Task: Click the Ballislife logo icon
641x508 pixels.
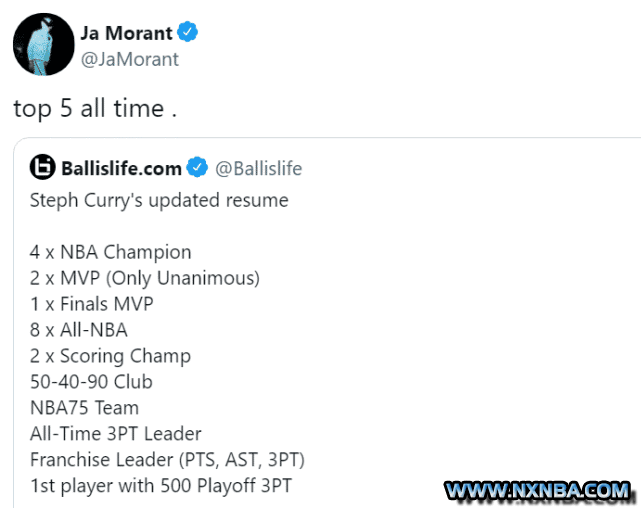Action: point(43,167)
